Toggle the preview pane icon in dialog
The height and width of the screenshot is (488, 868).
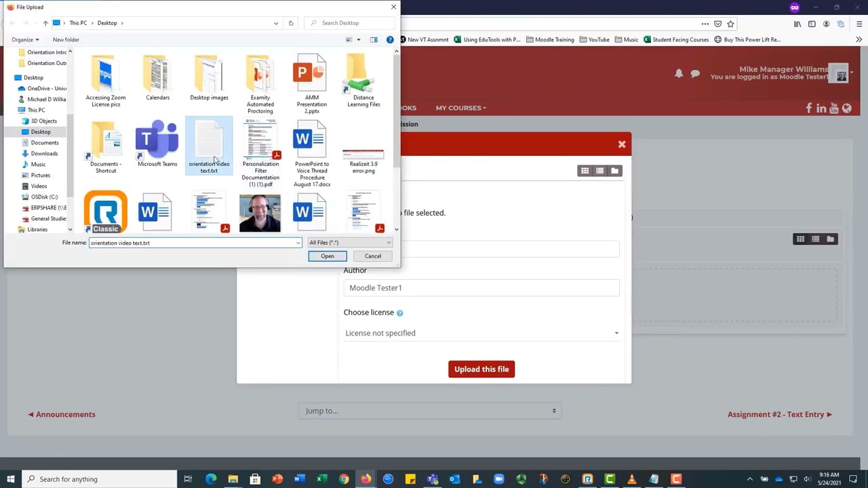pos(374,40)
